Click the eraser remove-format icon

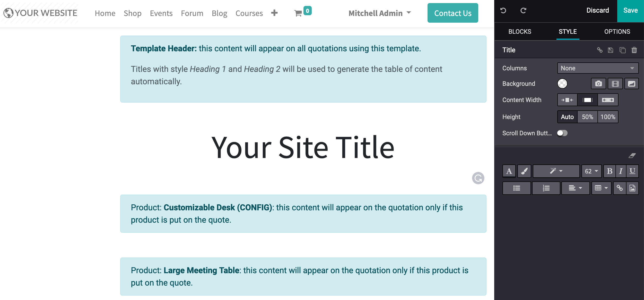coord(632,155)
